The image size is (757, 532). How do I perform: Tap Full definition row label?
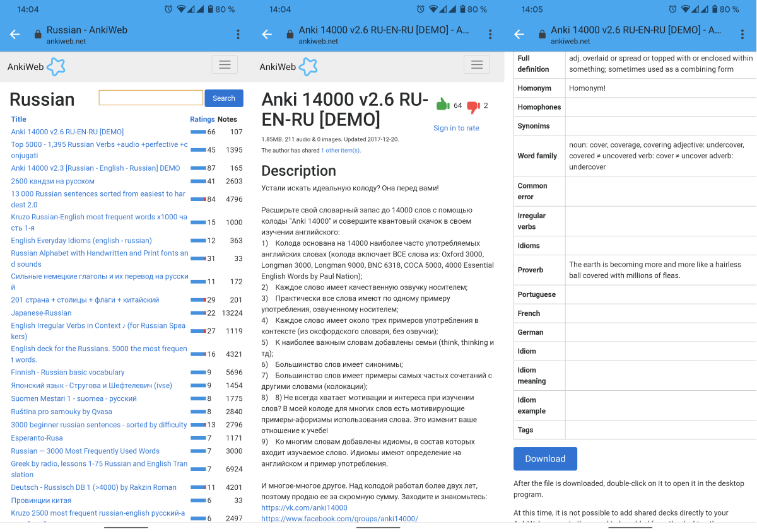coord(533,64)
